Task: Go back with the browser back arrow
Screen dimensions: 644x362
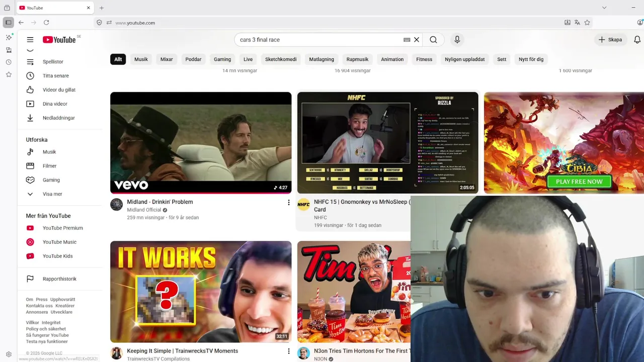Action: pos(21,23)
